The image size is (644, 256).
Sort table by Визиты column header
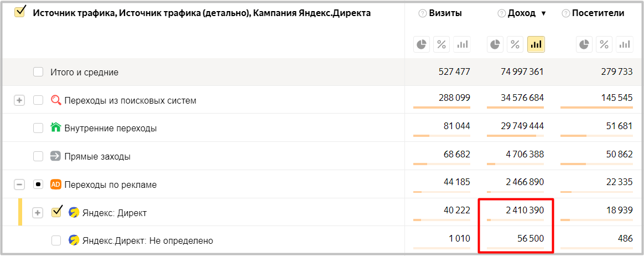445,13
